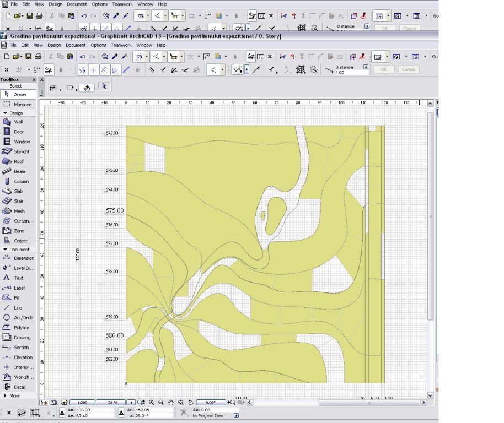The height and width of the screenshot is (423, 504).
Task: Select the Arc/Circle drawing tool
Action: tap(23, 318)
